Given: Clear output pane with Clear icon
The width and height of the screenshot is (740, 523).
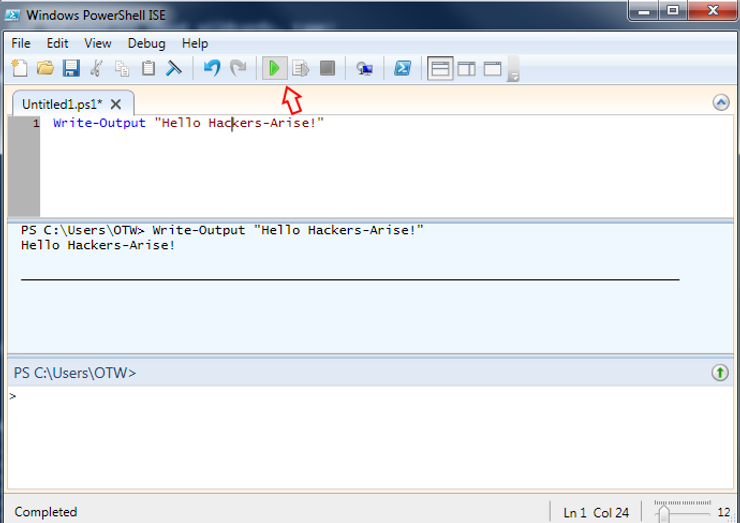Looking at the screenshot, I should point(174,68).
